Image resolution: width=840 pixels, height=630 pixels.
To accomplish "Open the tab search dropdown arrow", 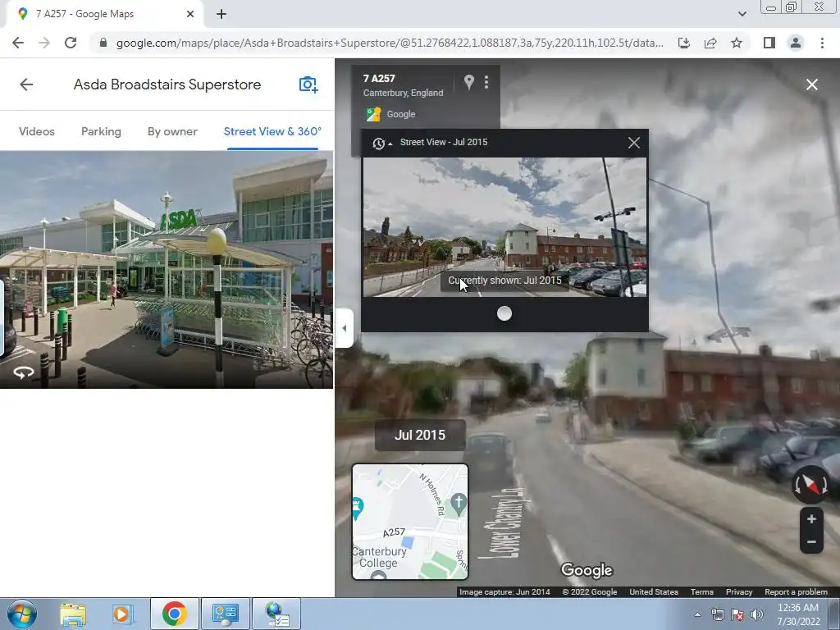I will (x=742, y=15).
